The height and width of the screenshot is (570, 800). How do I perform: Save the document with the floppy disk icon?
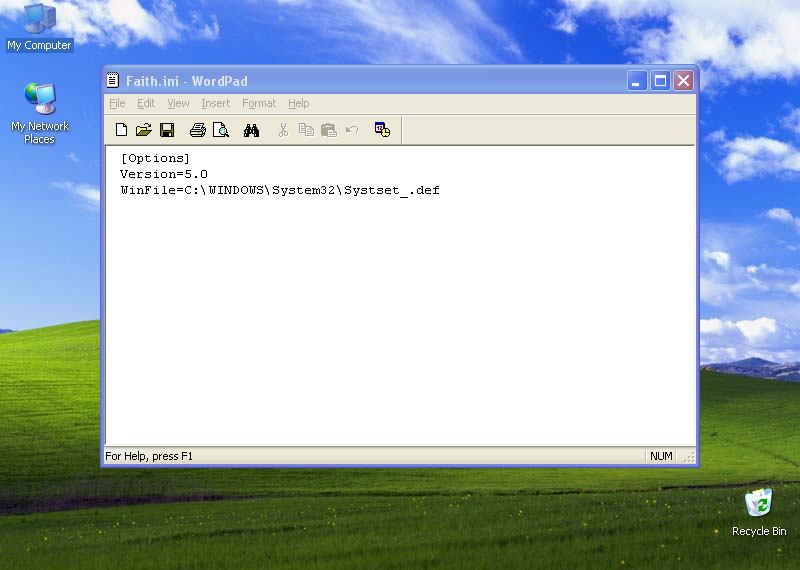167,130
